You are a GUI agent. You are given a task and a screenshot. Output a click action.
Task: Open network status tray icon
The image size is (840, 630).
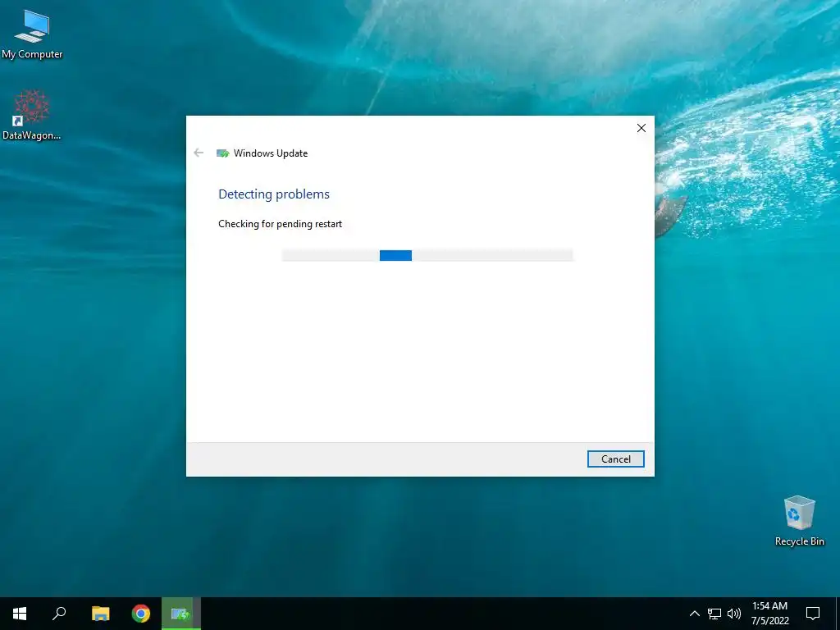(x=714, y=614)
